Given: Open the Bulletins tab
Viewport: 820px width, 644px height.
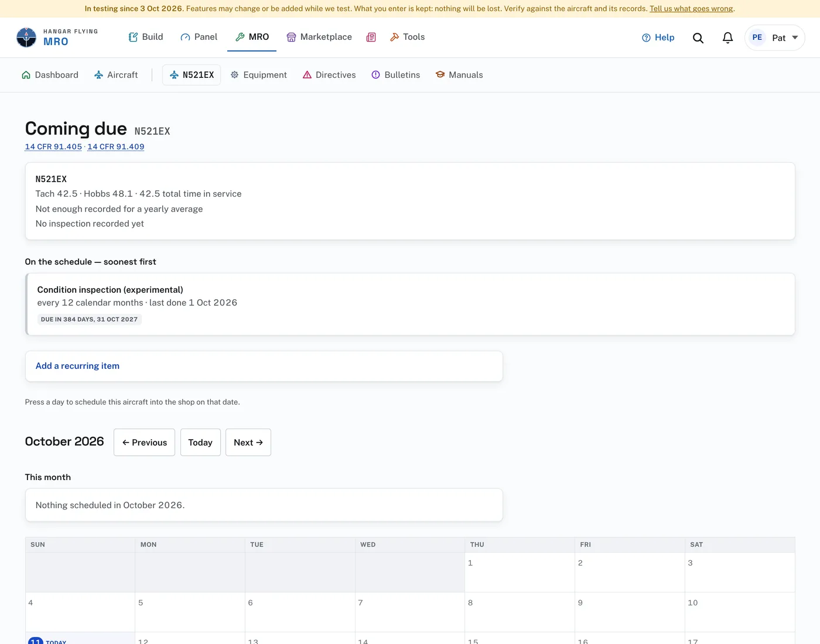Looking at the screenshot, I should [396, 75].
